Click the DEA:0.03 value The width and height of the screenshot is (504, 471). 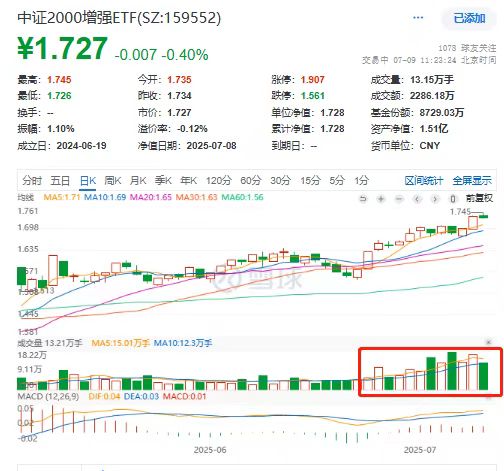(141, 396)
